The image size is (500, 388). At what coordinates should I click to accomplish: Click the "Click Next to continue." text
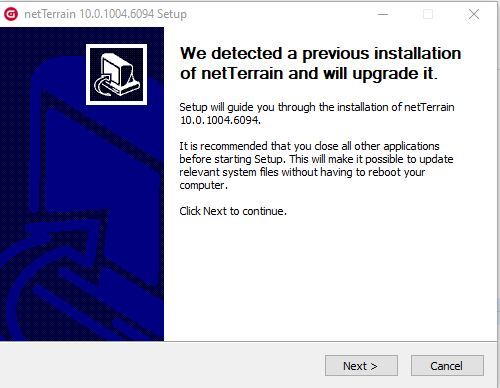(x=233, y=211)
